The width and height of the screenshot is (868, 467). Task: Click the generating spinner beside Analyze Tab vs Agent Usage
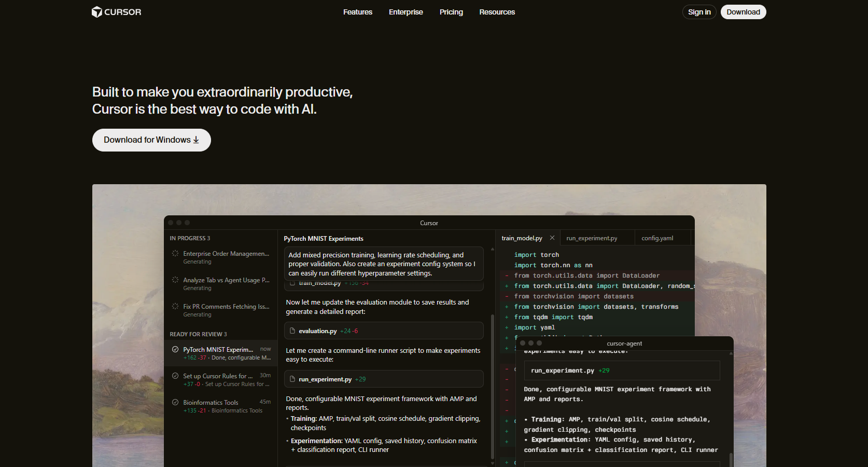coord(175,280)
